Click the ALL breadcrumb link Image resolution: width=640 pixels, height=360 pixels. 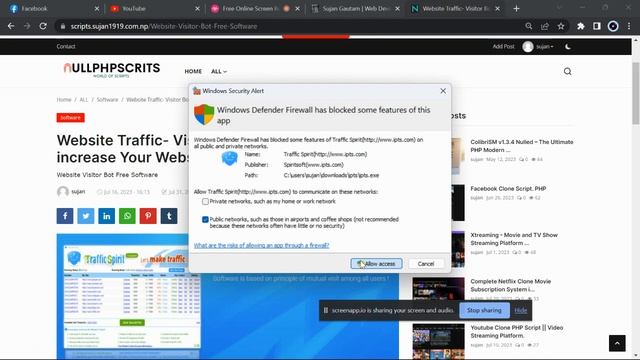[x=84, y=100]
